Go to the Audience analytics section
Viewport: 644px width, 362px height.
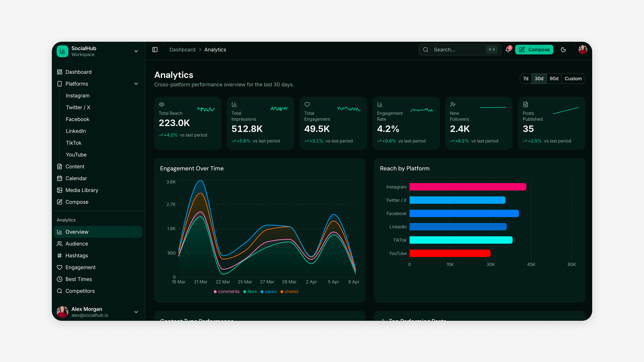coord(76,244)
